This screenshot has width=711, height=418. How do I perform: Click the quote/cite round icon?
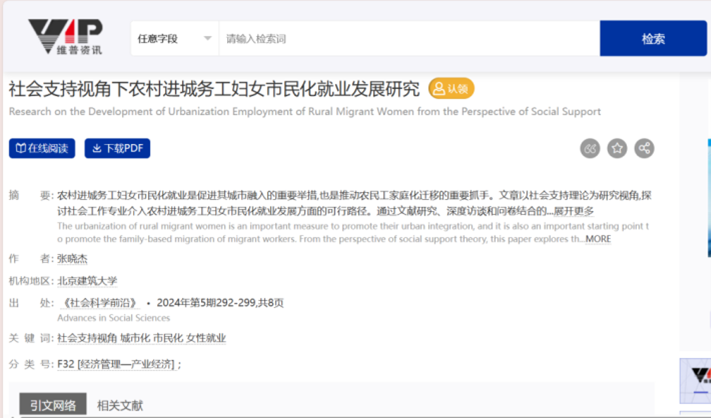590,148
